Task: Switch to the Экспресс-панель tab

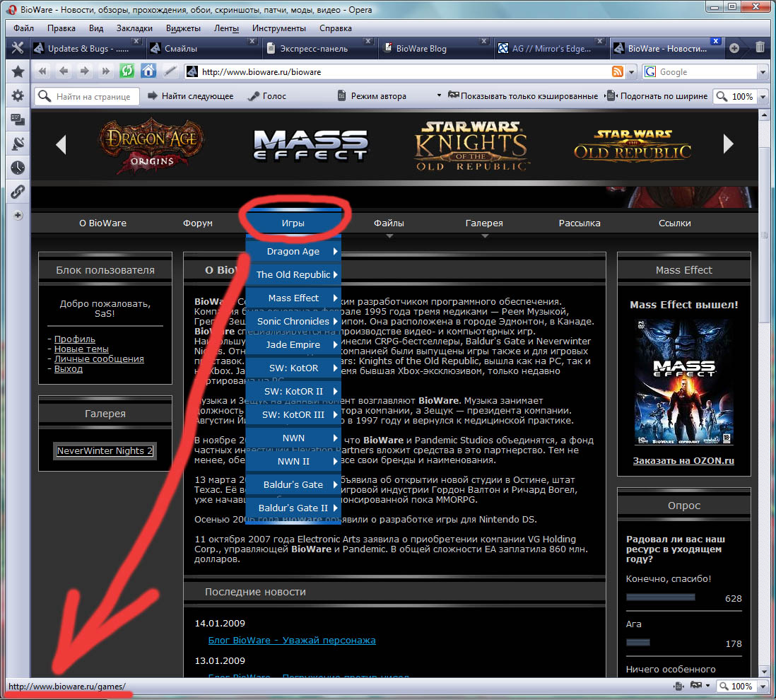Action: [x=315, y=49]
